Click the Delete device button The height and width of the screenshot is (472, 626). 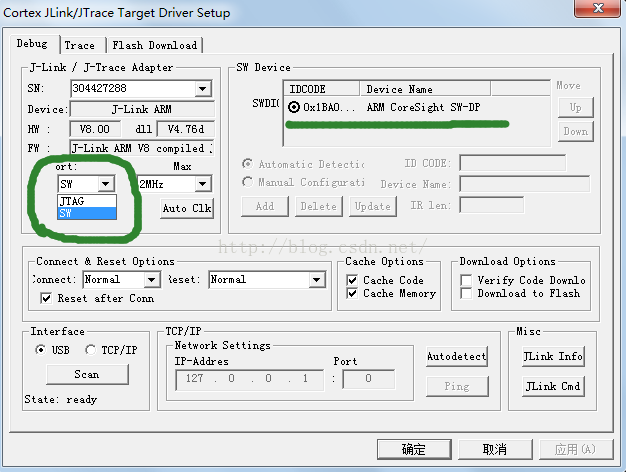click(319, 206)
